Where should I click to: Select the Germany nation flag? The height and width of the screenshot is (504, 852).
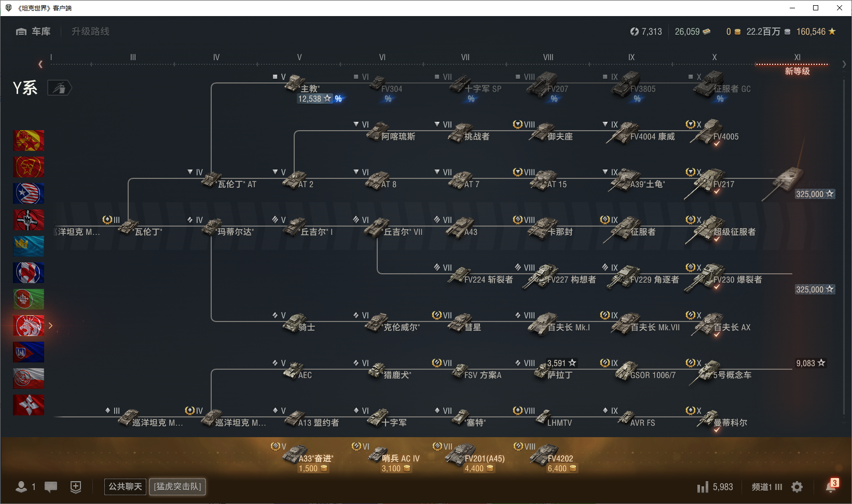[x=29, y=220]
